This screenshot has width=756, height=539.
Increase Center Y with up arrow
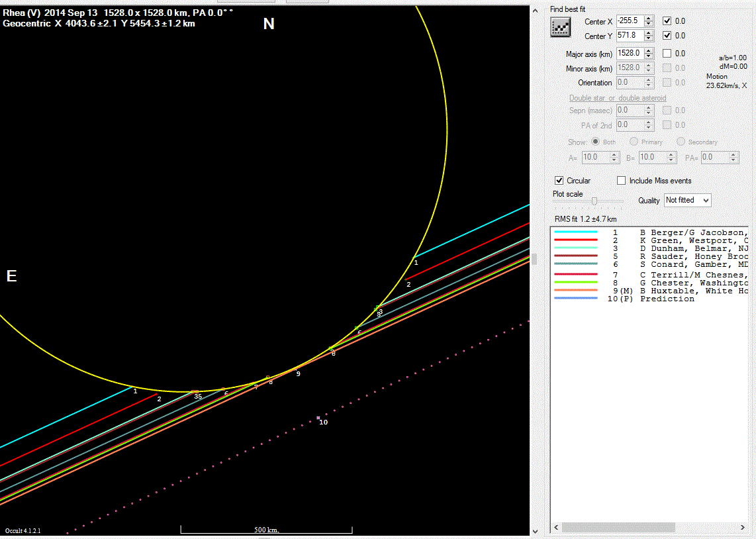pos(649,33)
